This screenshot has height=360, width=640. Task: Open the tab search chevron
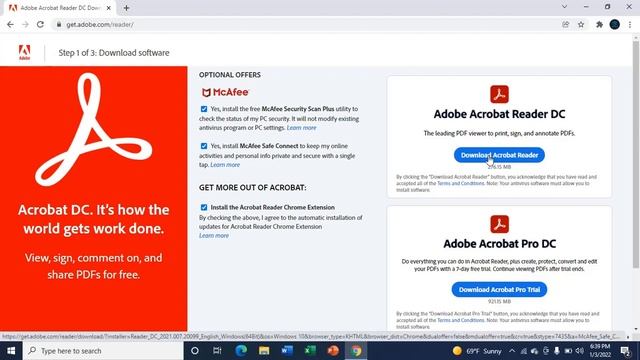[564, 7]
